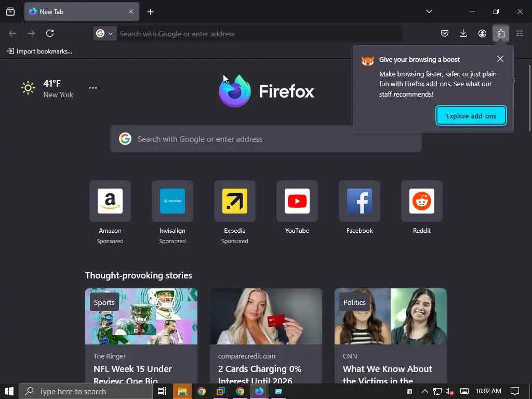Click the network tray icon

437,391
